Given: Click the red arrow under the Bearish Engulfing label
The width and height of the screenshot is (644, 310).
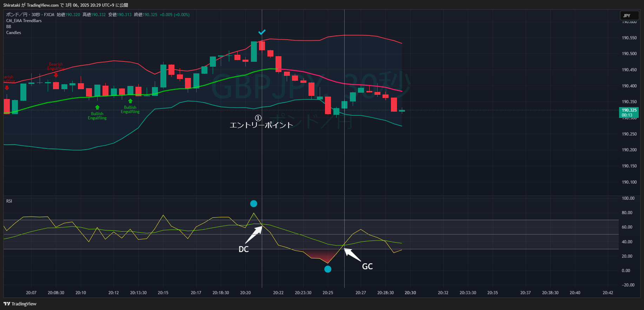Looking at the screenshot, I should click(56, 75).
